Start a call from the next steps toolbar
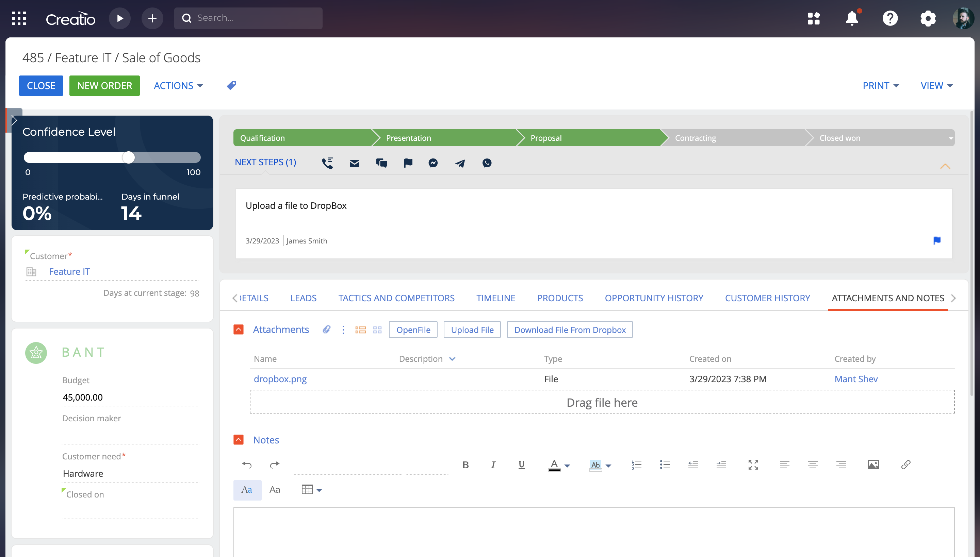The image size is (980, 557). pos(327,163)
